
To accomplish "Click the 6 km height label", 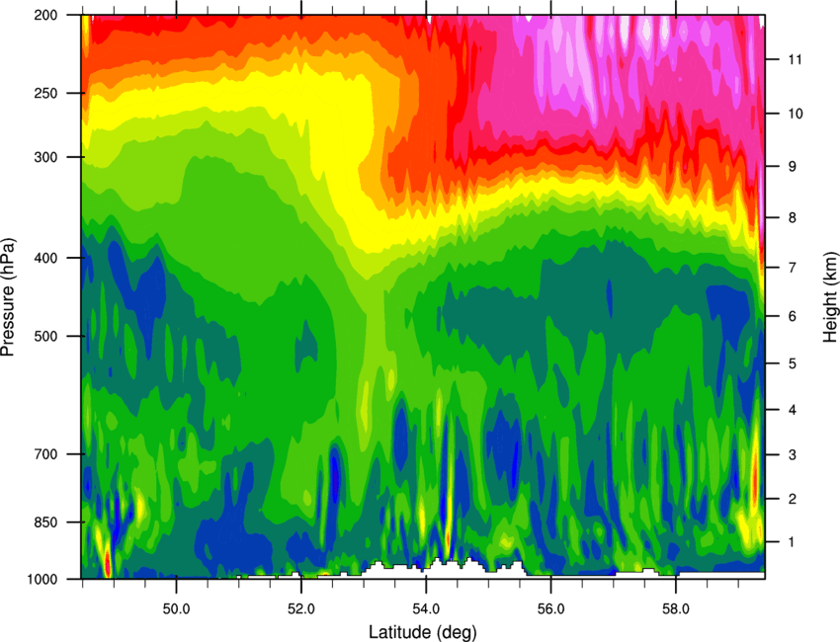I will [793, 316].
